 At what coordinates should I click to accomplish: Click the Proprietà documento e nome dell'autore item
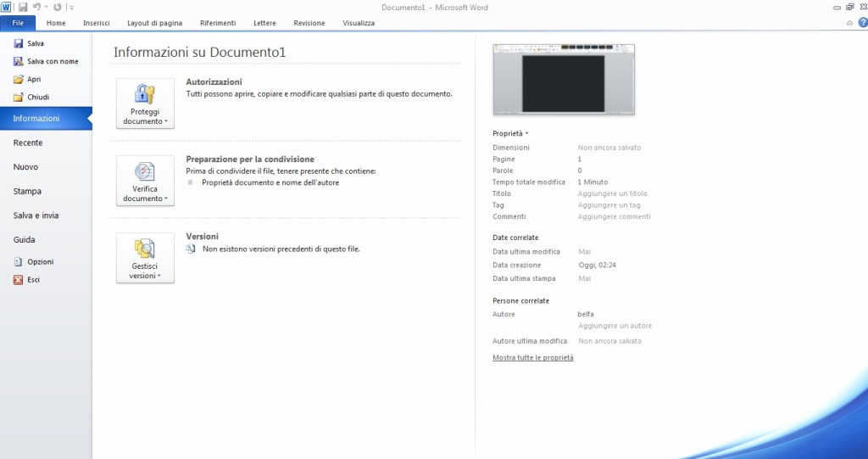click(270, 182)
